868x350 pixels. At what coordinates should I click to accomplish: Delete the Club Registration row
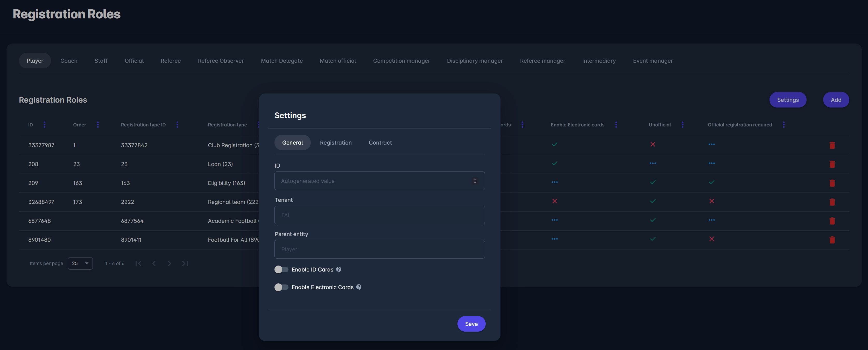pyautogui.click(x=832, y=145)
